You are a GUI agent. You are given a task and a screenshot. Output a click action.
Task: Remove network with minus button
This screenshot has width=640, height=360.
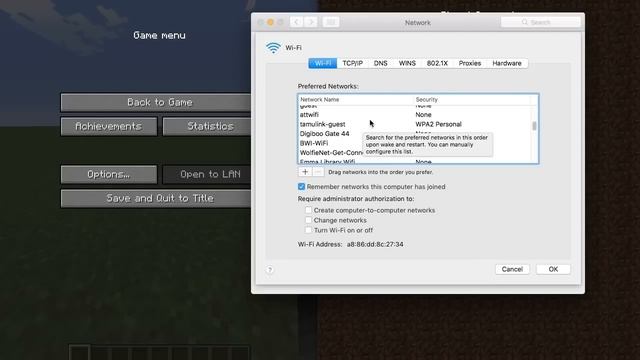pyautogui.click(x=318, y=172)
